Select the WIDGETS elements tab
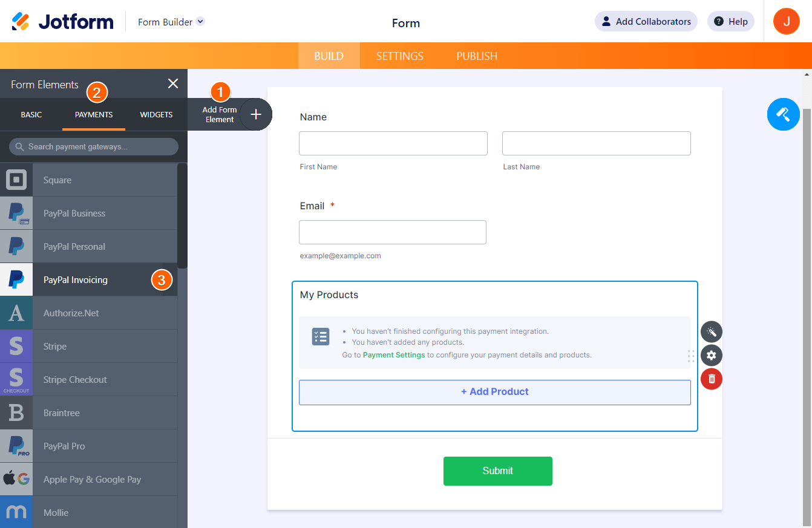 pyautogui.click(x=156, y=114)
